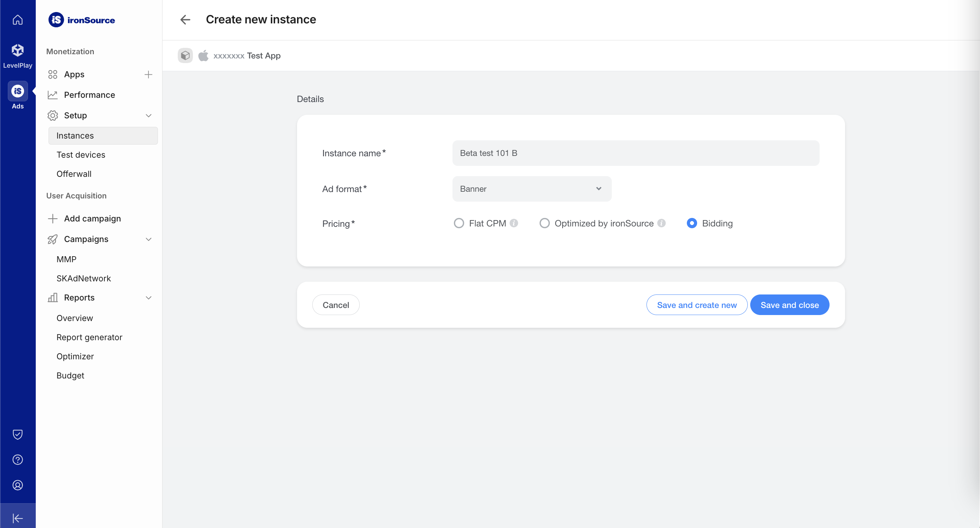Open the help question mark icon

point(17,460)
